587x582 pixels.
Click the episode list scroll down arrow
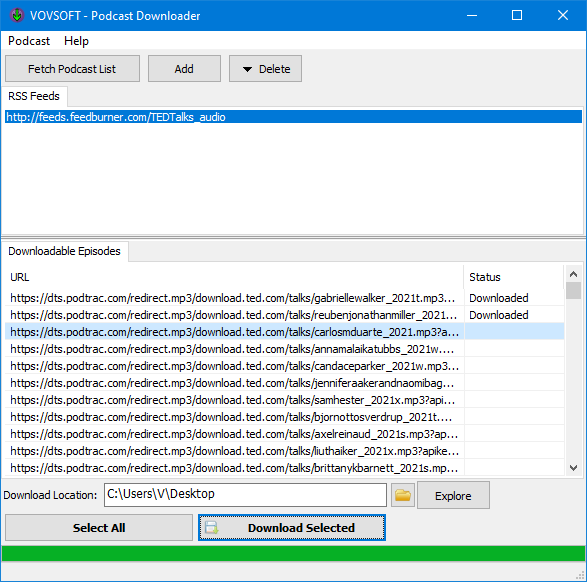[x=573, y=468]
